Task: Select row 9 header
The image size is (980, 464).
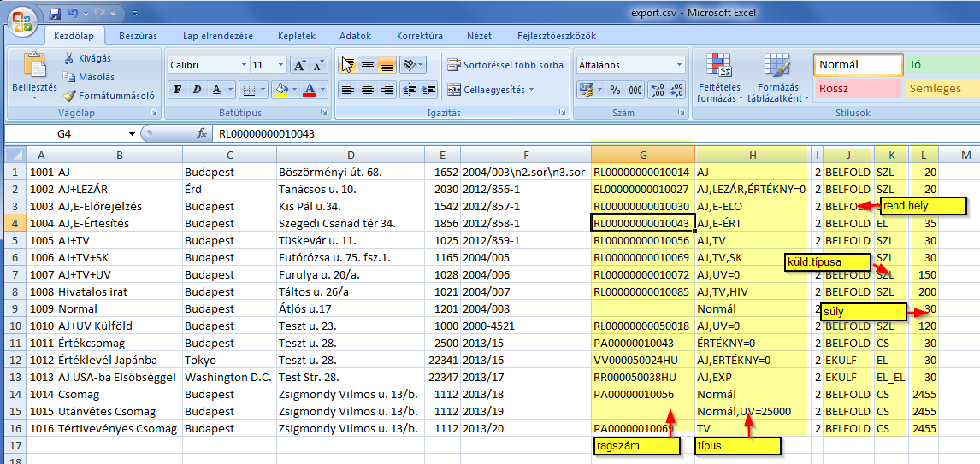Action: 16,309
